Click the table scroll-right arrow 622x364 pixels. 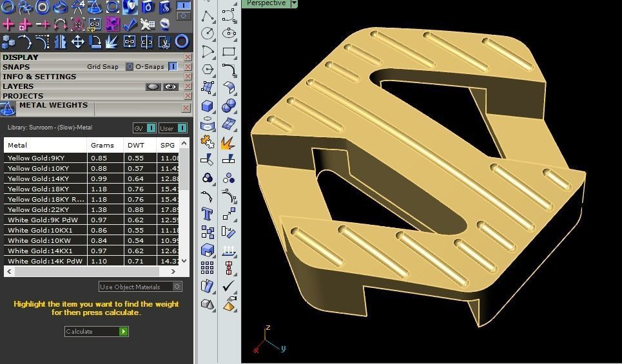click(x=173, y=272)
